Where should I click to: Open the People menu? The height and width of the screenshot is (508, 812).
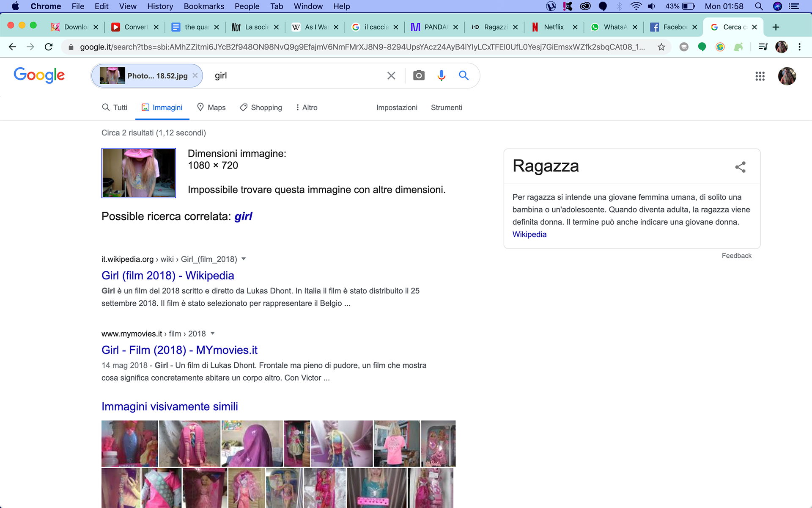click(247, 6)
